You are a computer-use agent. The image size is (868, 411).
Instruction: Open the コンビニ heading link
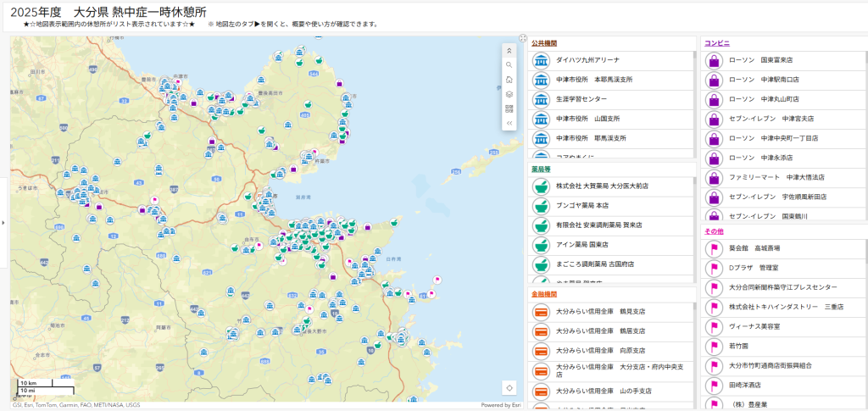[x=717, y=42]
